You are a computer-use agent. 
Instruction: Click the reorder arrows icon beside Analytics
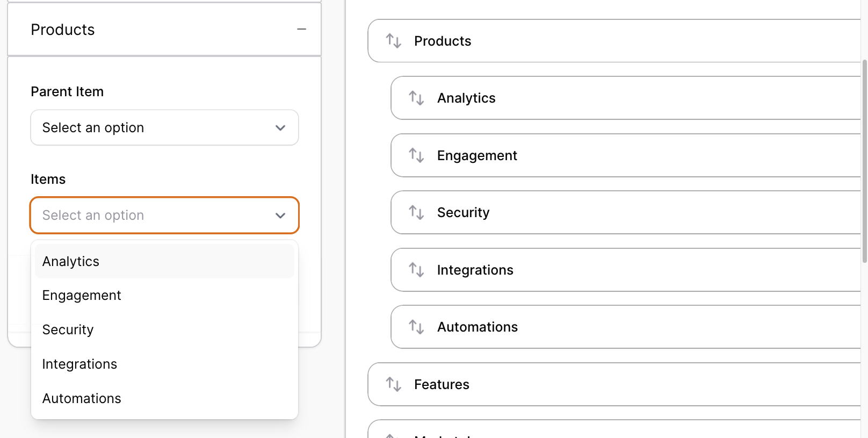click(416, 98)
